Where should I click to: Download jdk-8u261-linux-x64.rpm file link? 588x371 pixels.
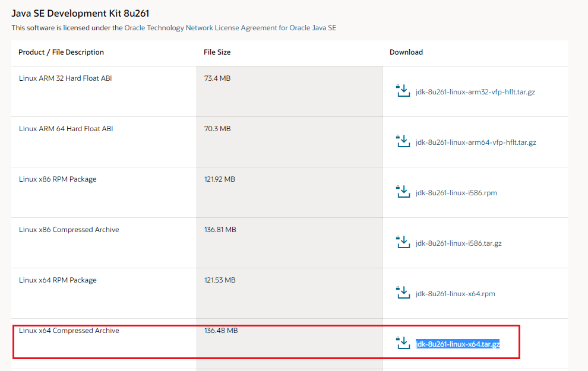click(x=455, y=294)
